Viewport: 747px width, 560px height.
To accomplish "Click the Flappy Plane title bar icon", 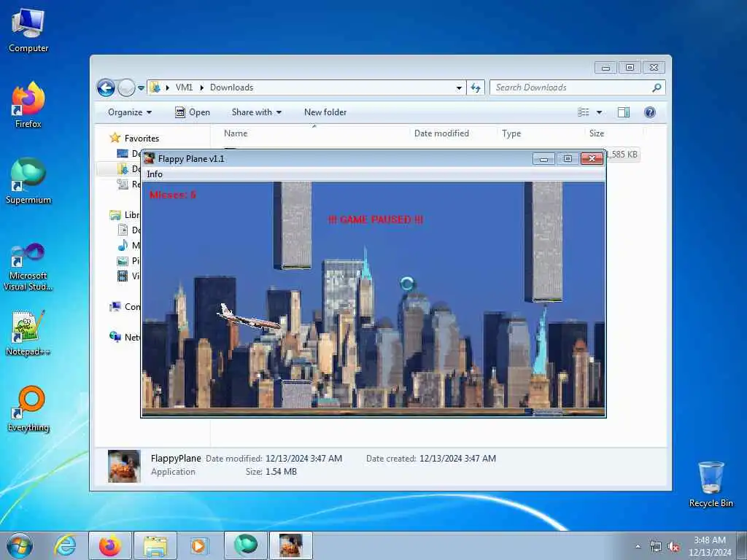I will (x=149, y=158).
